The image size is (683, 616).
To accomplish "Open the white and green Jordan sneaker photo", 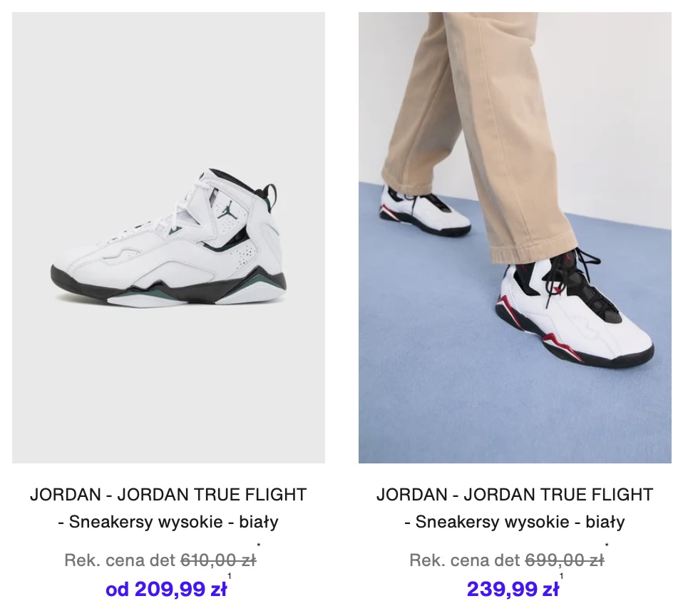I will 168,237.
